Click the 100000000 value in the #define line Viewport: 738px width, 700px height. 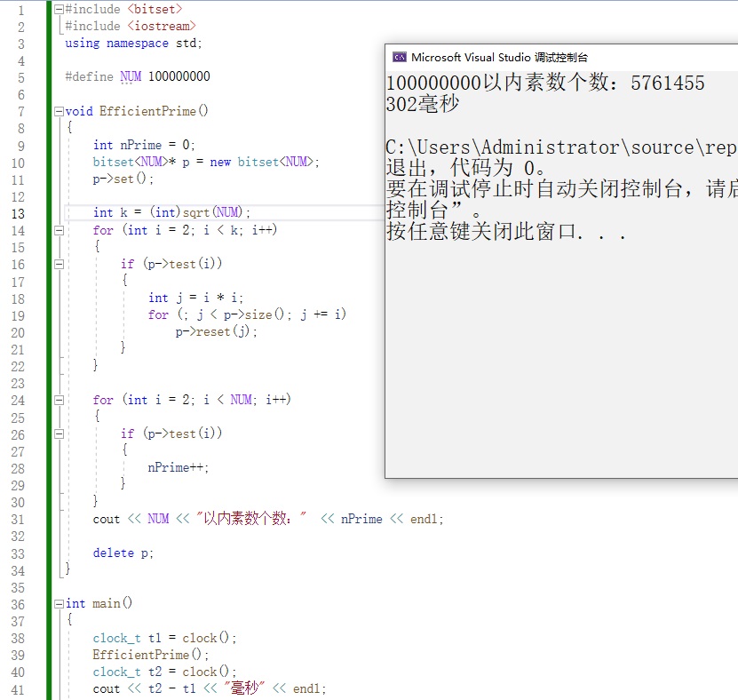pyautogui.click(x=179, y=76)
